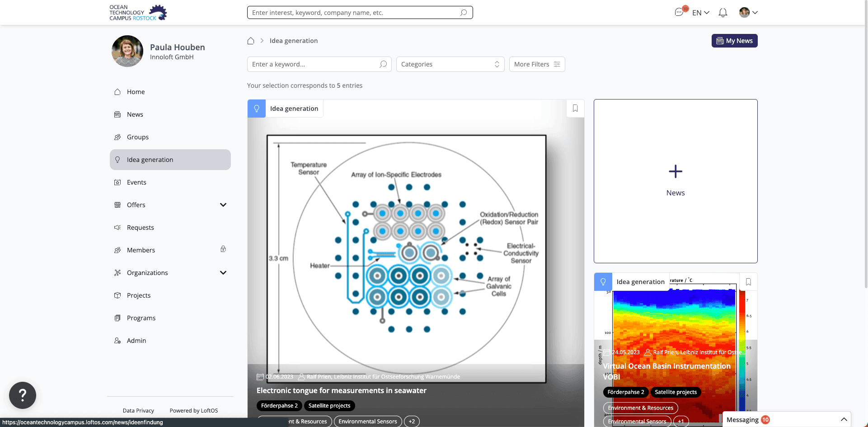This screenshot has height=427, width=868.
Task: Go to Idea generation in the sidebar
Action: click(170, 160)
